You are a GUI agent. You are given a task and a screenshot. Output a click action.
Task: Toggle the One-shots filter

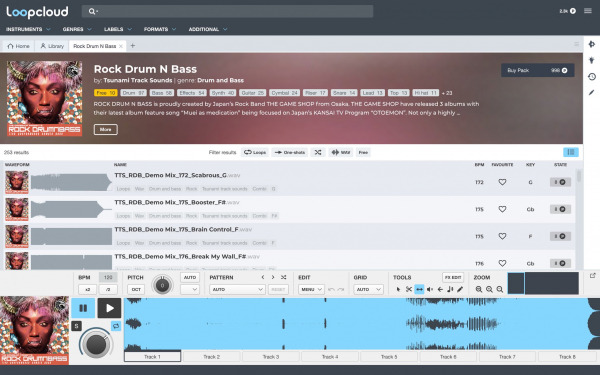click(290, 152)
